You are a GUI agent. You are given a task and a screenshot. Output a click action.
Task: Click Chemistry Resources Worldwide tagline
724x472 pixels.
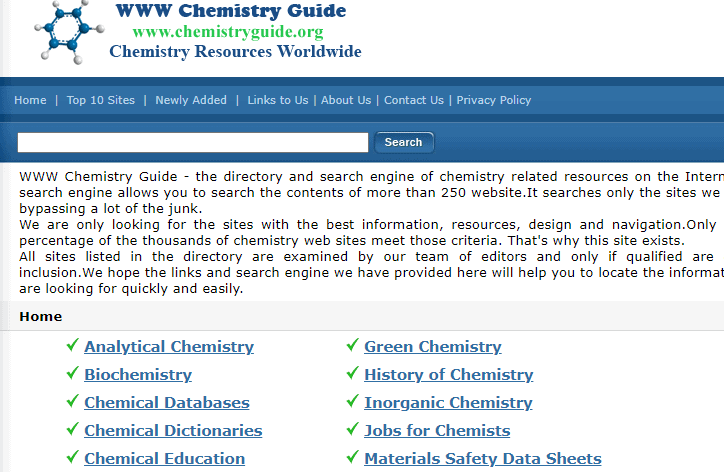(235, 51)
